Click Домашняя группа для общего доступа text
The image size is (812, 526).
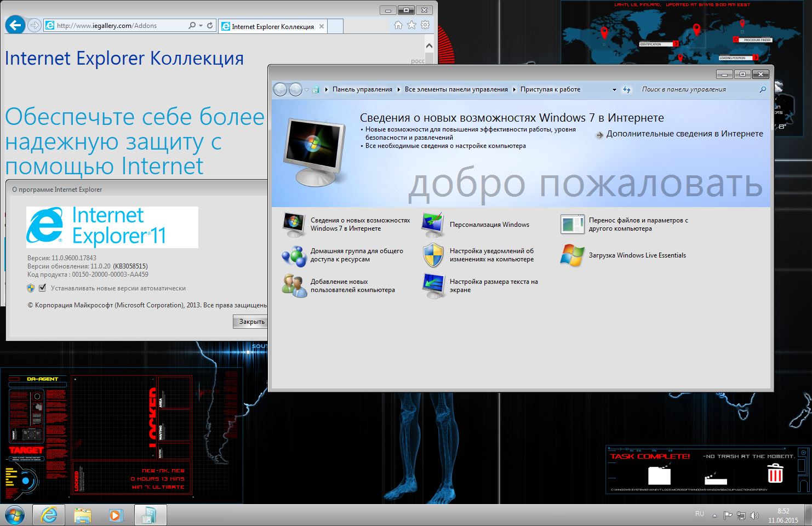[x=357, y=255]
